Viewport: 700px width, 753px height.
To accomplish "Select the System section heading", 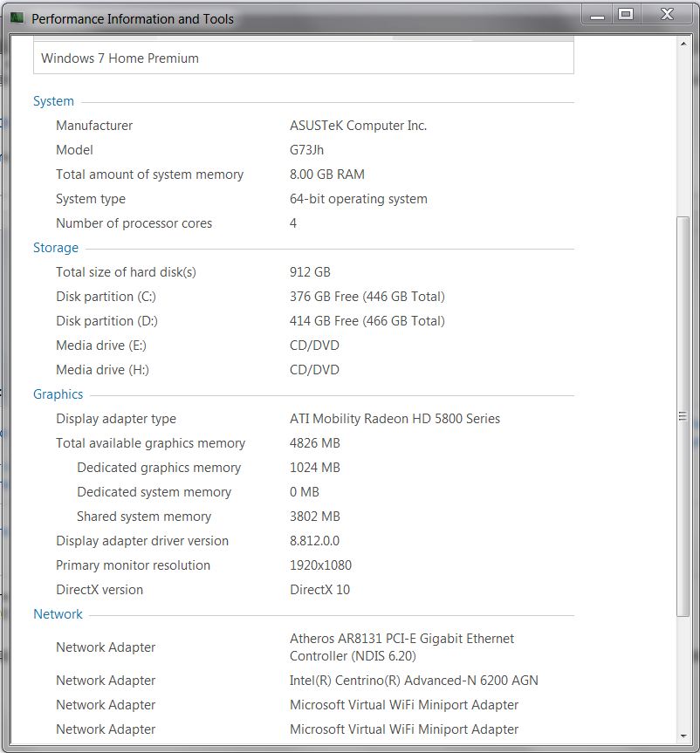I will tap(53, 101).
